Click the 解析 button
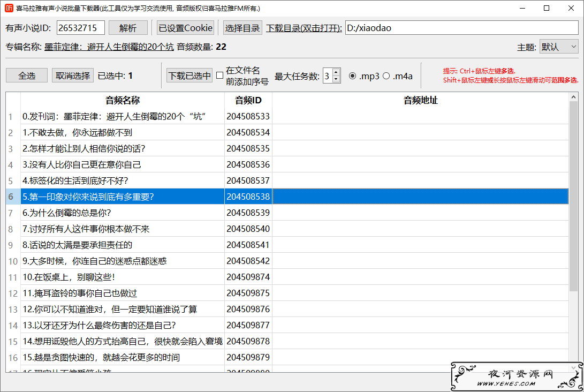The image size is (584, 392). pos(128,28)
